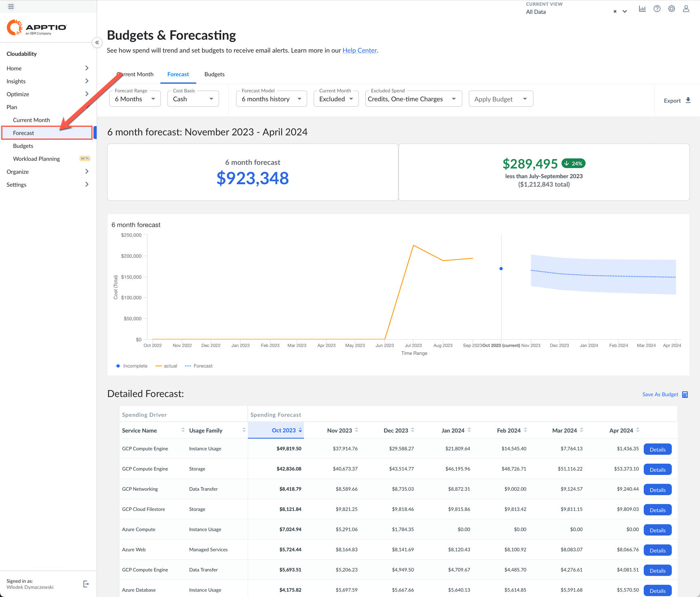
Task: Sort by Dec 2023 column arrows
Action: [x=413, y=430]
